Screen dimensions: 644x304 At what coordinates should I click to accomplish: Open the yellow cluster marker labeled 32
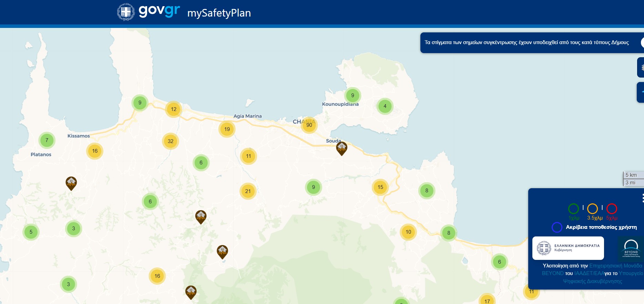point(171,141)
